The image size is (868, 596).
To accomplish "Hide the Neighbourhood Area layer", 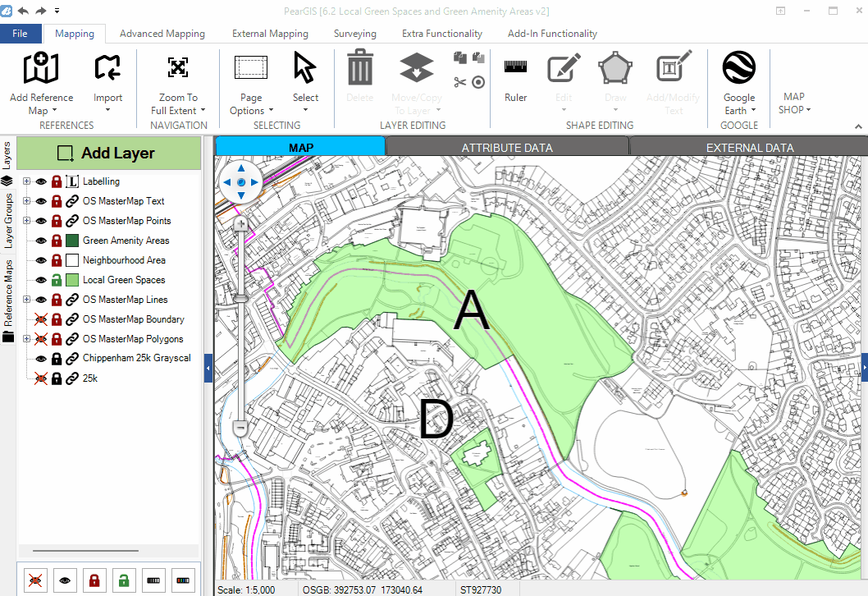I will tap(41, 260).
